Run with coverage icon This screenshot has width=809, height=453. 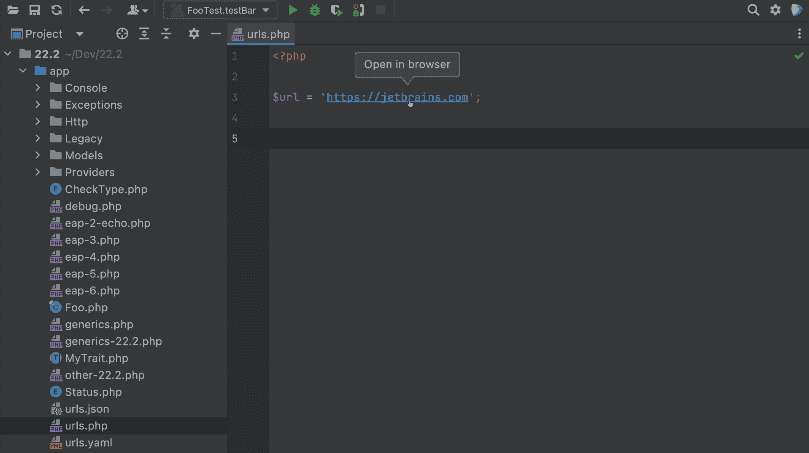[336, 10]
